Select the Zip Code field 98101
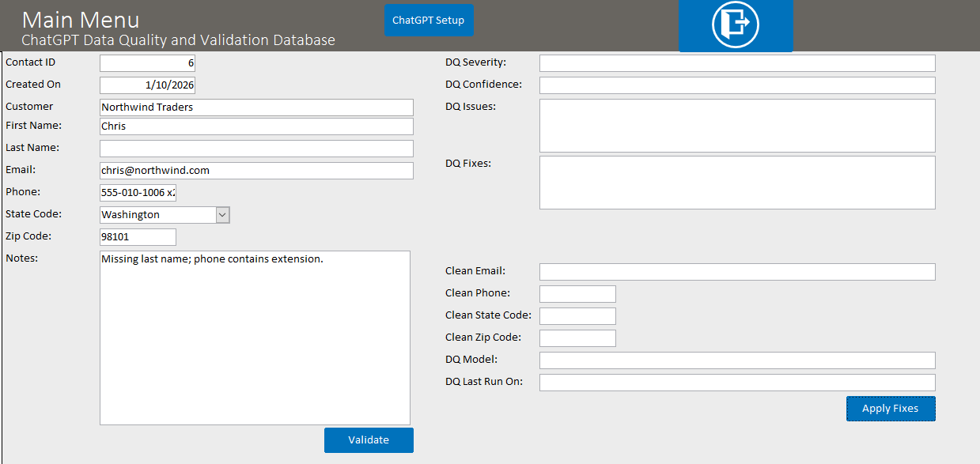 coord(138,237)
